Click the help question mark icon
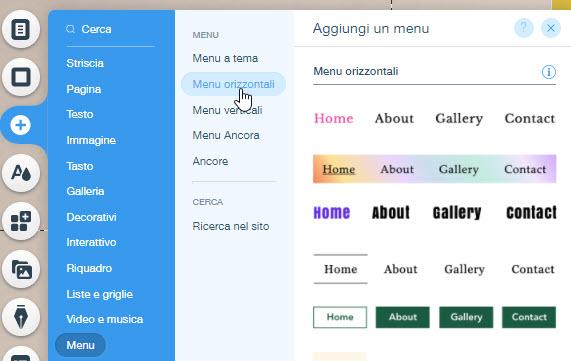Image resolution: width=571 pixels, height=361 pixels. (524, 28)
